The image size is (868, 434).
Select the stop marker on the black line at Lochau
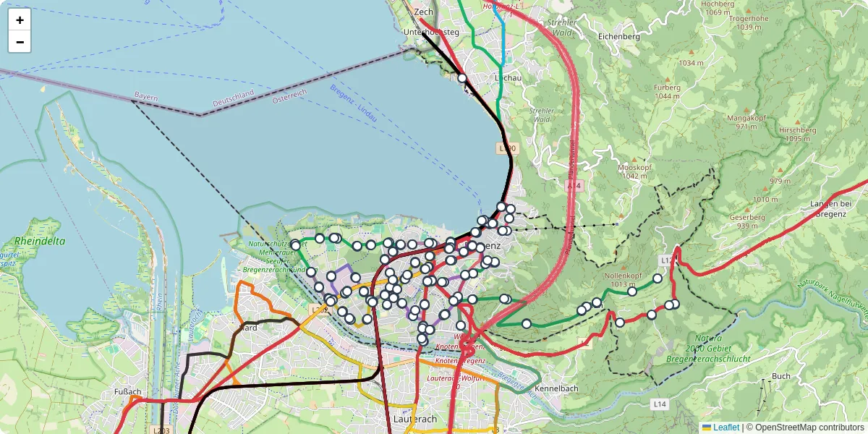click(x=462, y=78)
